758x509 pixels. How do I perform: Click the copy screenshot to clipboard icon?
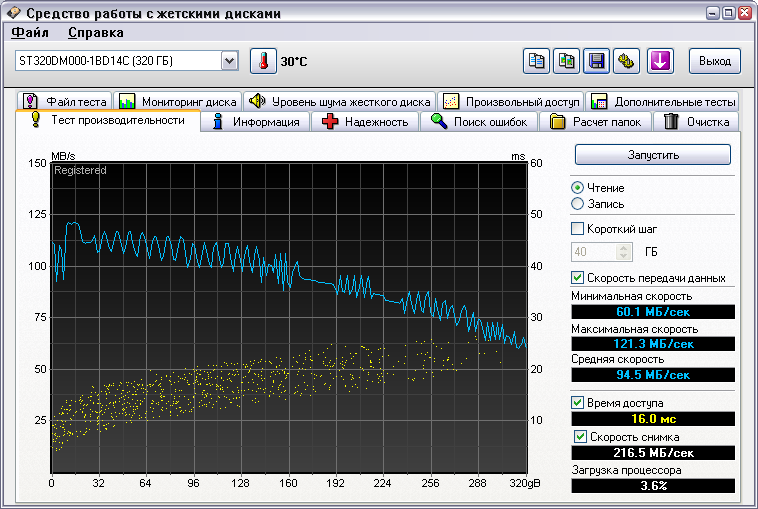567,61
